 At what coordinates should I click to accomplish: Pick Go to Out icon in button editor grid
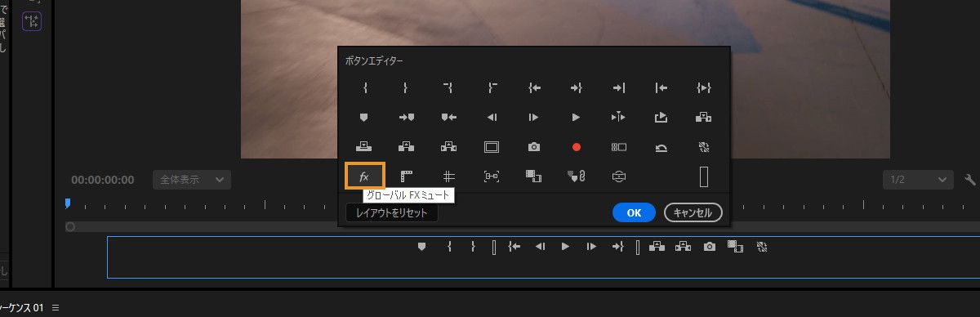click(x=576, y=87)
